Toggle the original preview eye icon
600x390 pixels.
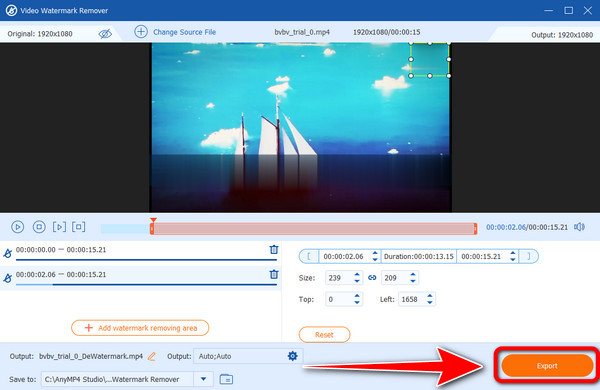click(x=105, y=34)
